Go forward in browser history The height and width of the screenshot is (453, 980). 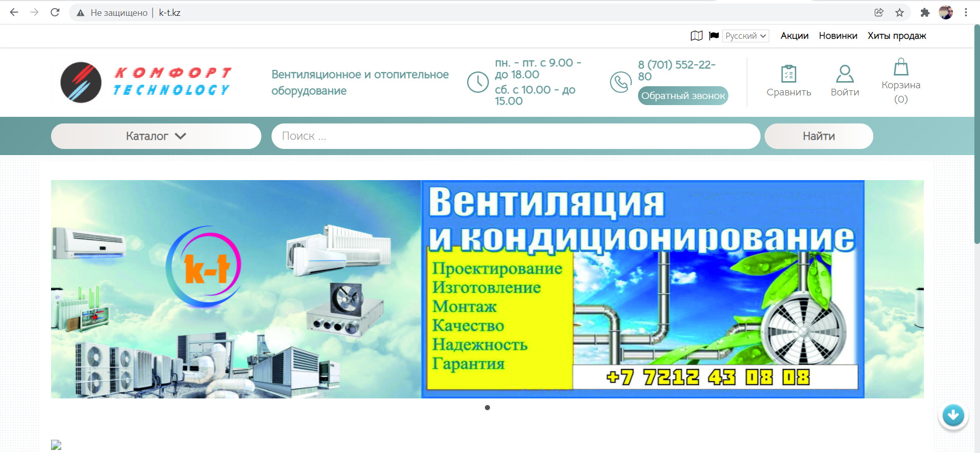coord(35,12)
